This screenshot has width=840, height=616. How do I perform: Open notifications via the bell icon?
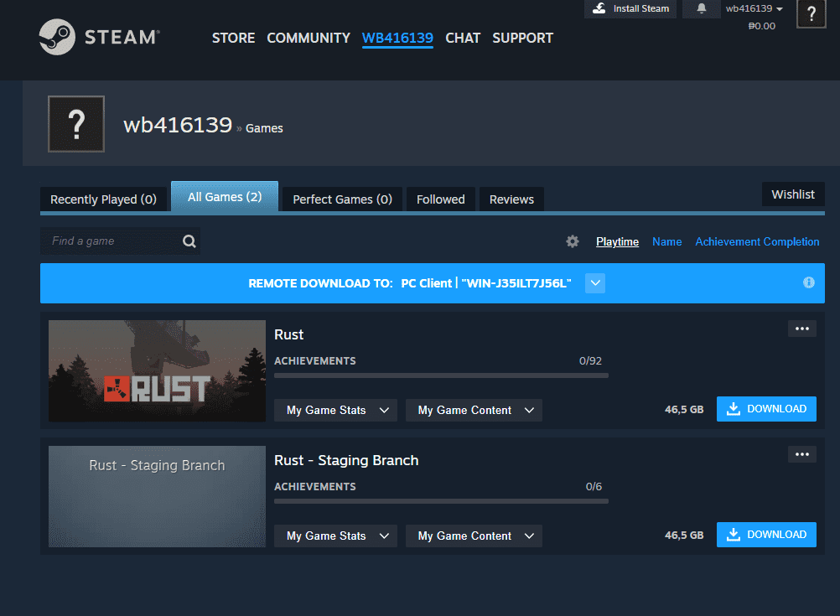pos(701,8)
